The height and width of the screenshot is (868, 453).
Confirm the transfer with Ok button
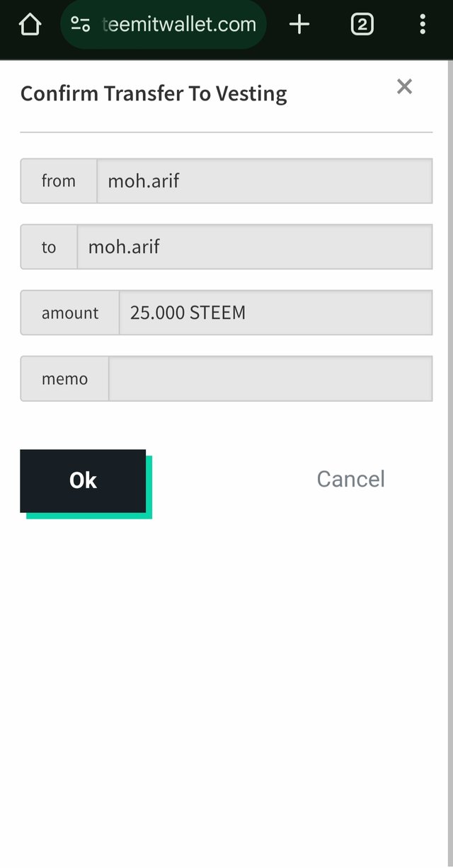83,481
